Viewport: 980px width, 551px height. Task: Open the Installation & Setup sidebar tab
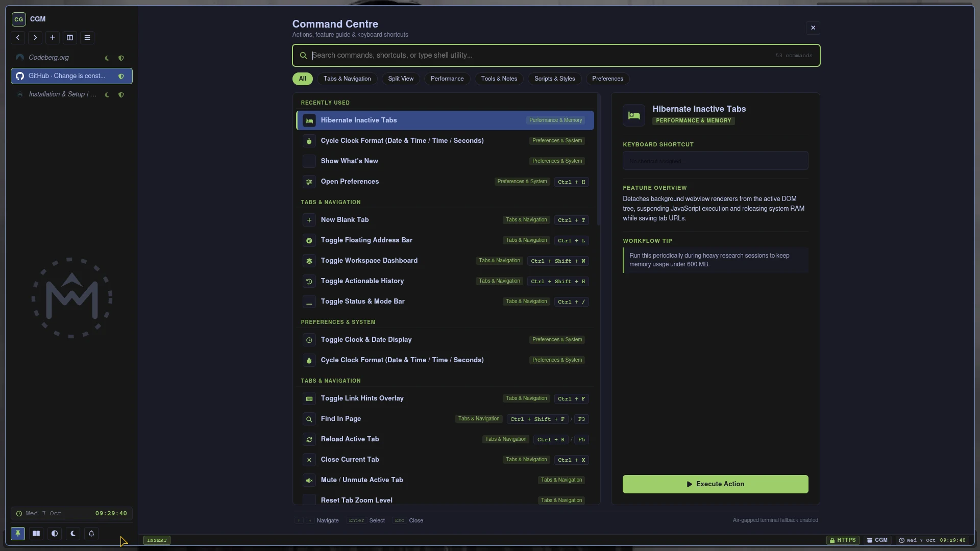click(71, 94)
